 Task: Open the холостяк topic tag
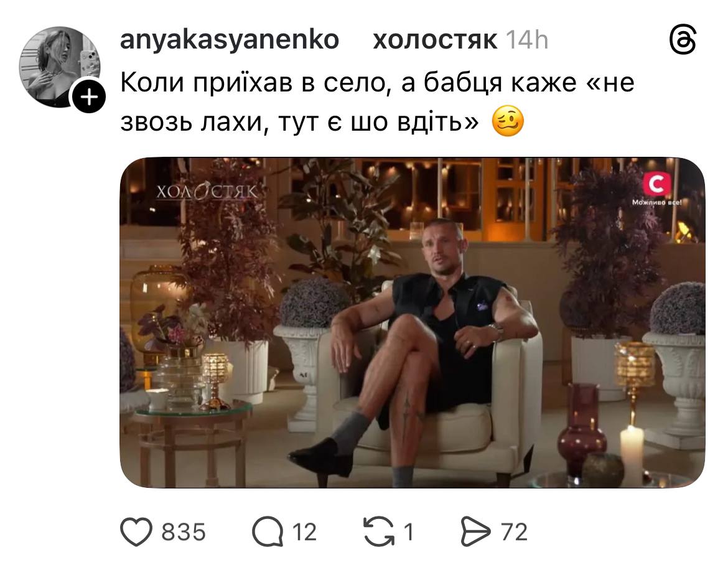pos(435,40)
